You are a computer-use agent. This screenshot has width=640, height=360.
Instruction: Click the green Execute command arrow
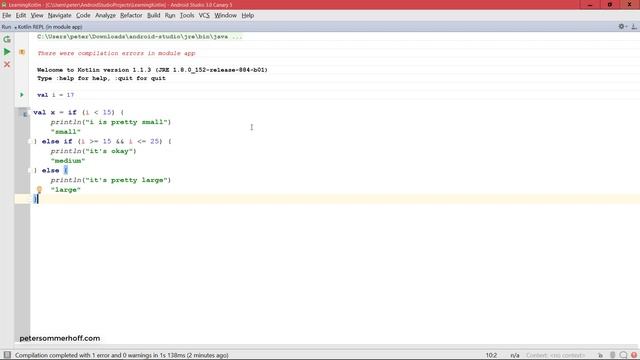coord(7,52)
